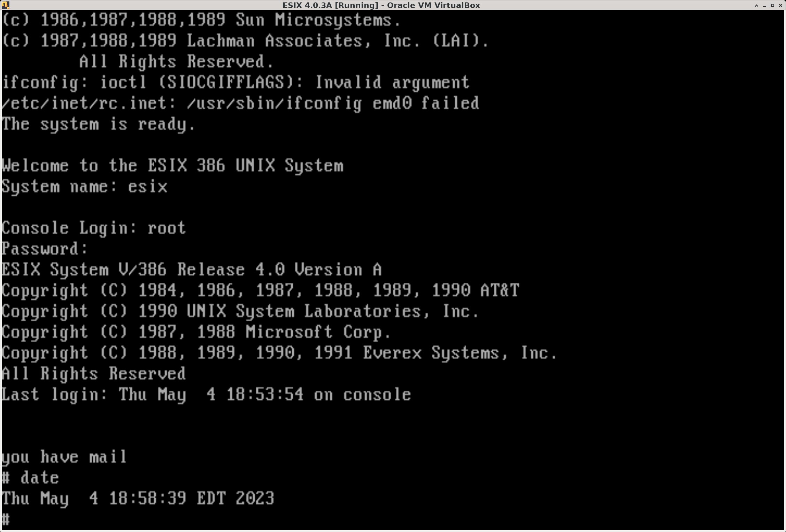Click 'Console Login: root' line
Image resolution: width=786 pixels, height=532 pixels.
click(x=93, y=228)
